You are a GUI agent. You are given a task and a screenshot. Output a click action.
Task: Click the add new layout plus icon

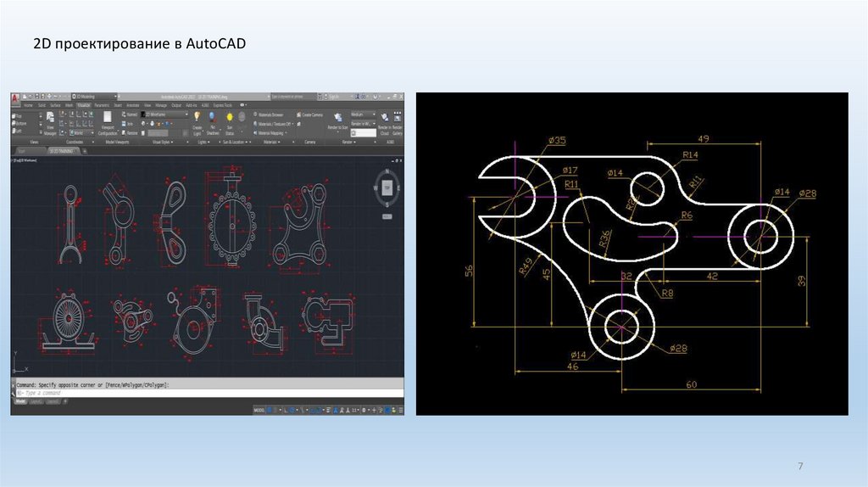click(x=64, y=401)
